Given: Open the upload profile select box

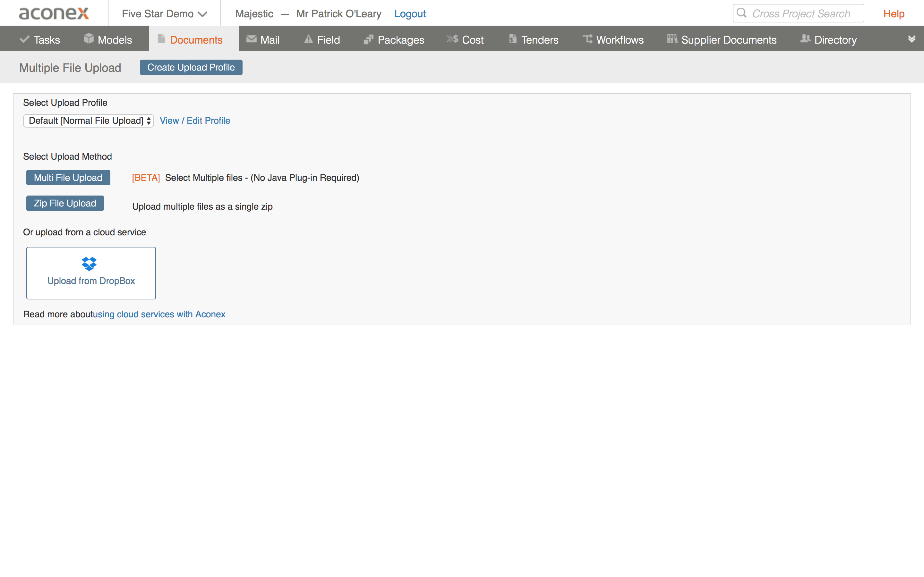Looking at the screenshot, I should (89, 121).
